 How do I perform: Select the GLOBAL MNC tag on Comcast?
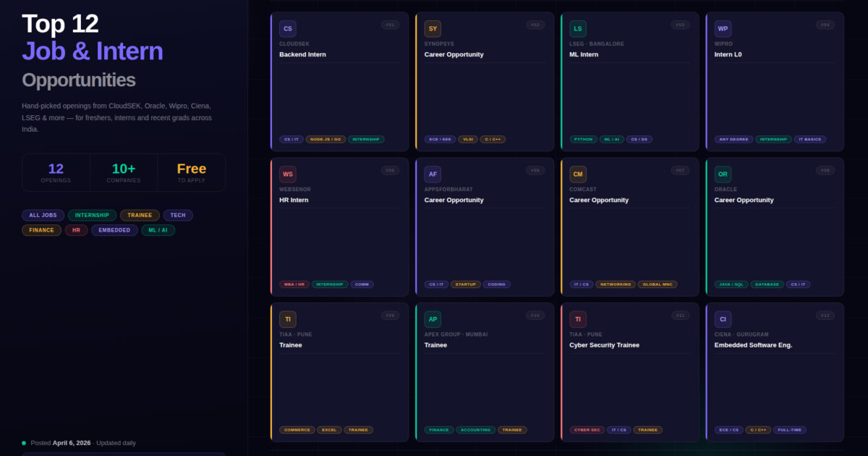[658, 284]
